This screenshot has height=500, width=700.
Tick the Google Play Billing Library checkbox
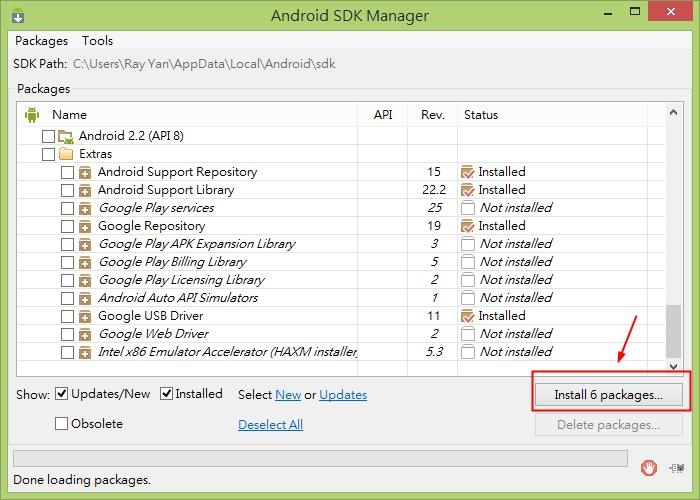[67, 262]
